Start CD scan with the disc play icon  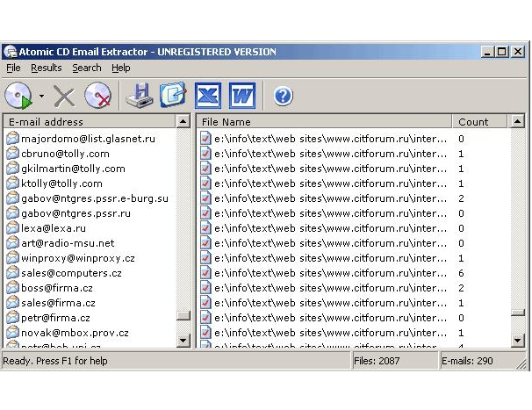point(18,96)
